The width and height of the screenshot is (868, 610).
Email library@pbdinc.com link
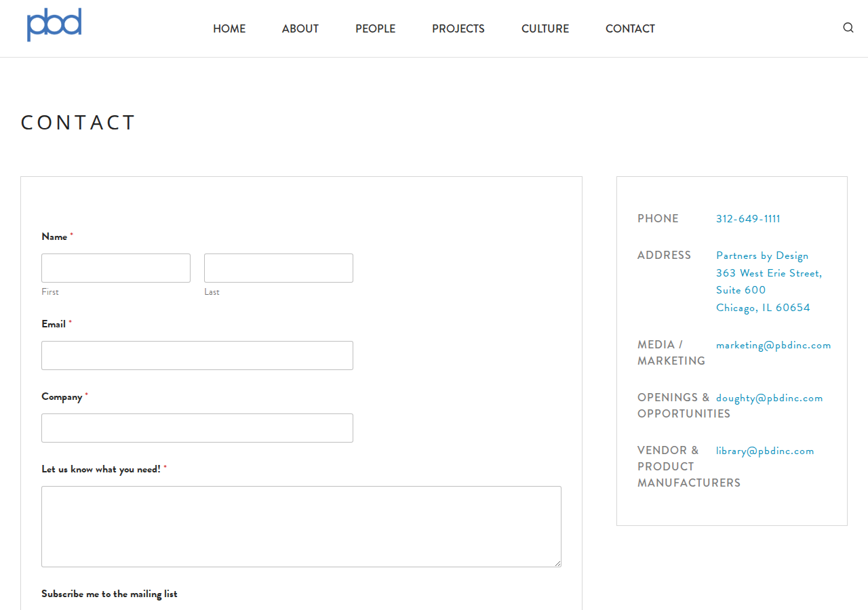[765, 451]
